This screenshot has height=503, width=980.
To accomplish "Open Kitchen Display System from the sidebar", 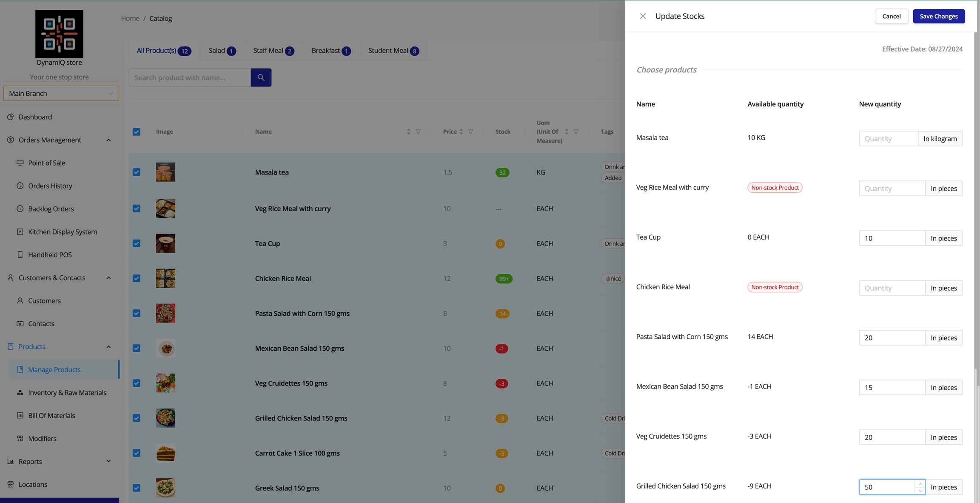I will pos(62,231).
